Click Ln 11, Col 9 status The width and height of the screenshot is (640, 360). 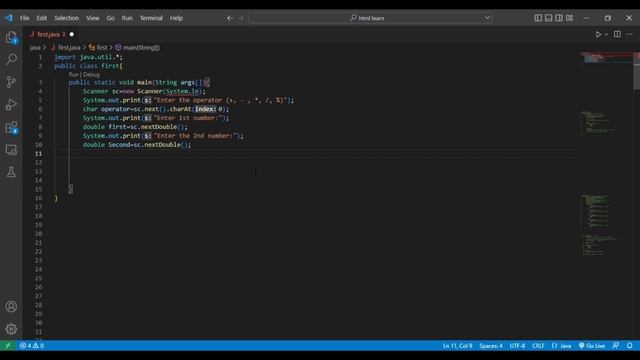tap(458, 346)
